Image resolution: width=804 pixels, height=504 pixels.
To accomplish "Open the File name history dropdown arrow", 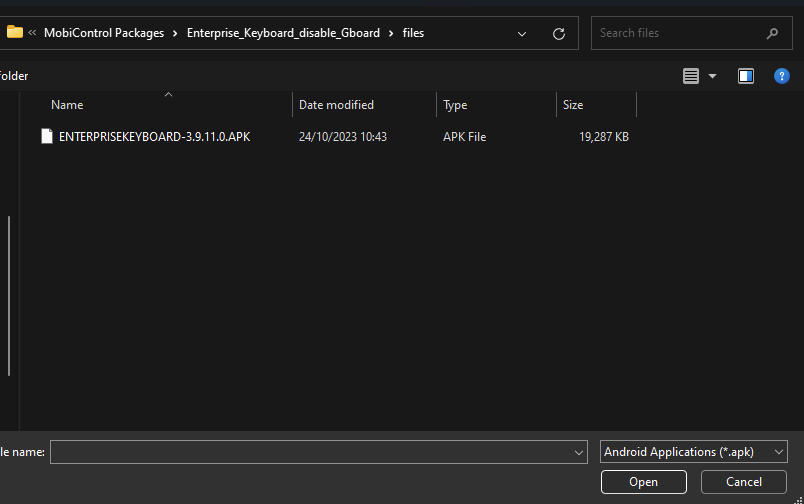I will tap(579, 452).
